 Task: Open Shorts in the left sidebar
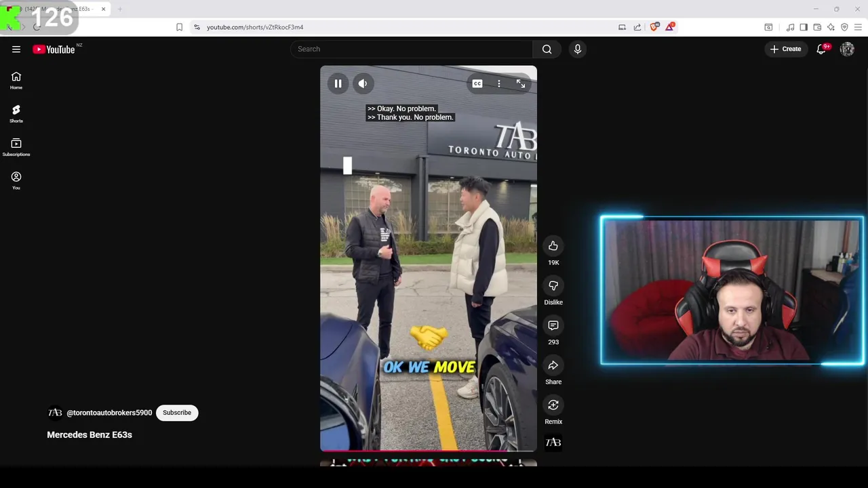(x=16, y=114)
